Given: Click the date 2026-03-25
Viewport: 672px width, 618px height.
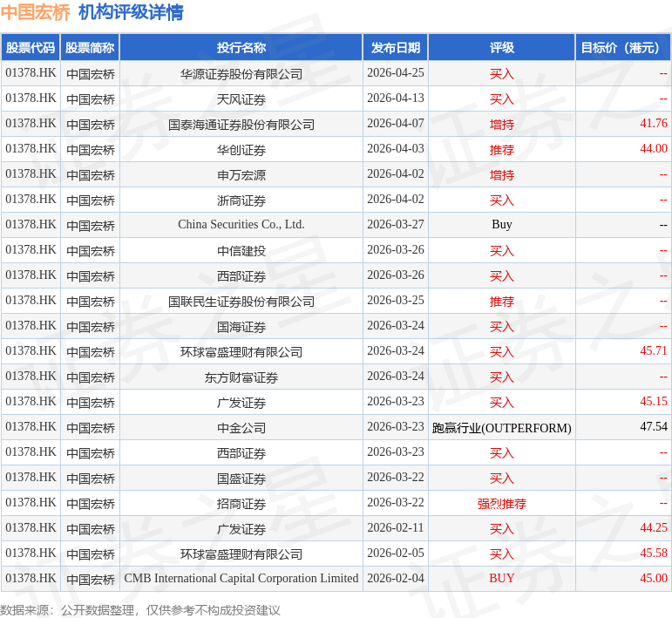Looking at the screenshot, I should click(x=396, y=301).
